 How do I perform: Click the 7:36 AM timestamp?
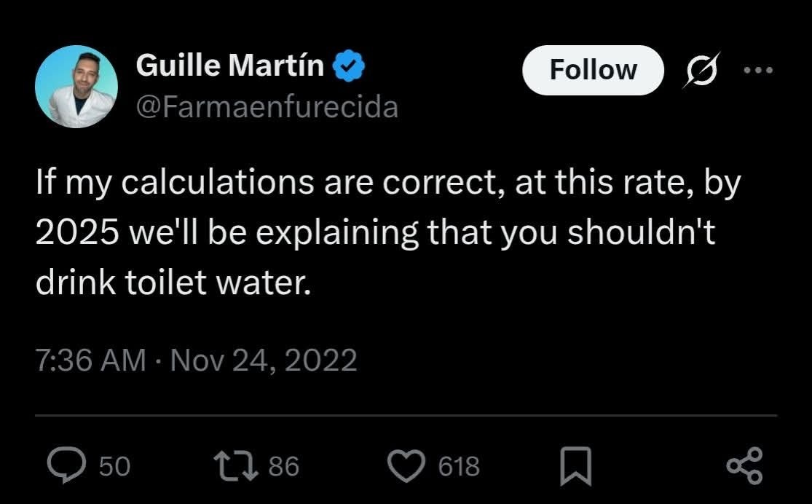tap(90, 360)
